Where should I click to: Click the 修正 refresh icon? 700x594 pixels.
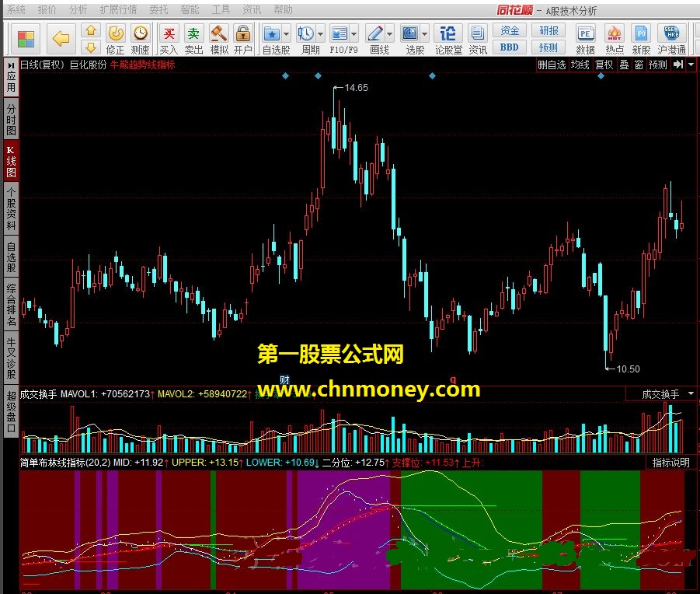(116, 33)
